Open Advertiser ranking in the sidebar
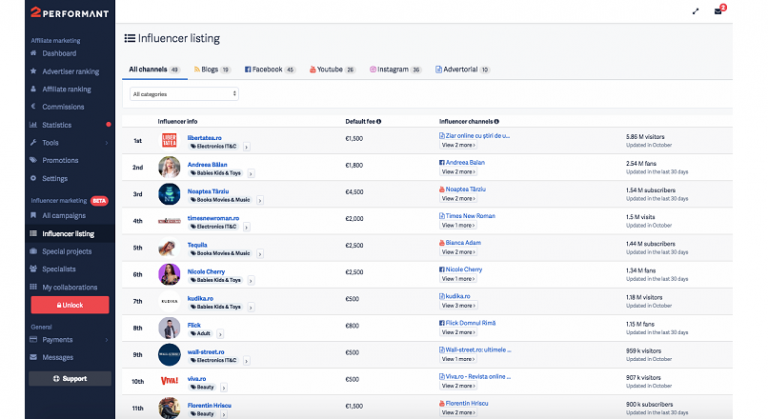 click(x=70, y=72)
